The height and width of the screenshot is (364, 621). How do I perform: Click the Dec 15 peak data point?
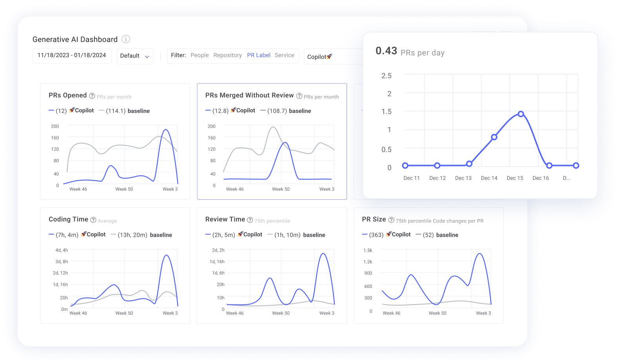(x=521, y=114)
